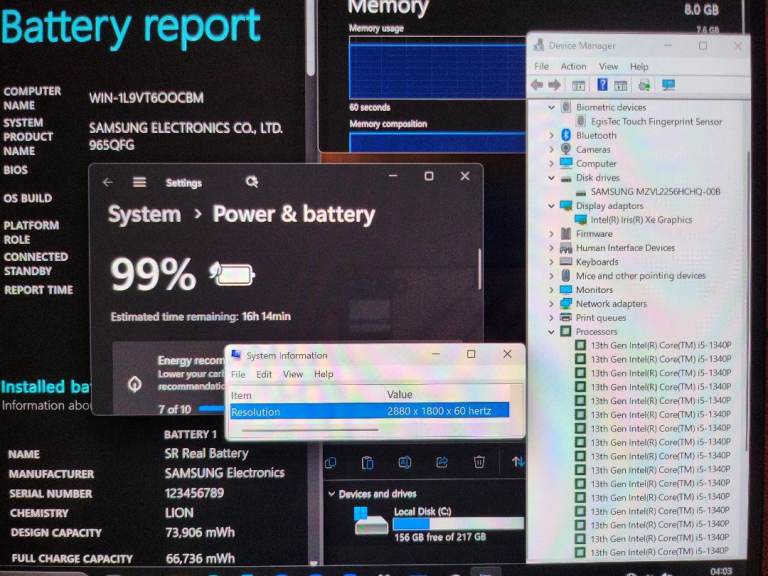Open the Settings hamburger navigation menu
Screen dimensions: 768x576
139,183
